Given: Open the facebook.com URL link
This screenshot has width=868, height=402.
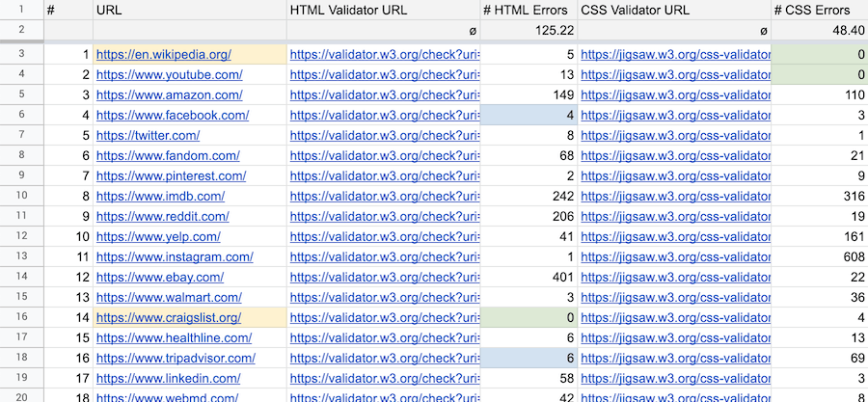Looking at the screenshot, I should tap(173, 116).
